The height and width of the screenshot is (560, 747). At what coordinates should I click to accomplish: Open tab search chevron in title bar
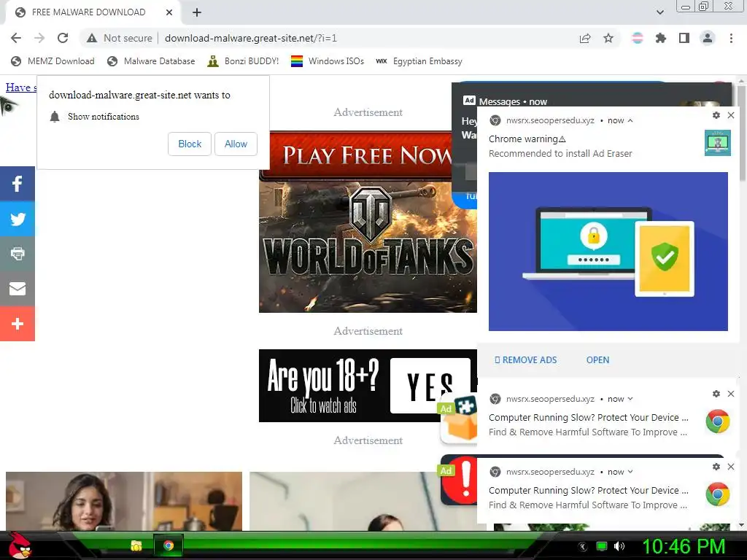tap(659, 12)
